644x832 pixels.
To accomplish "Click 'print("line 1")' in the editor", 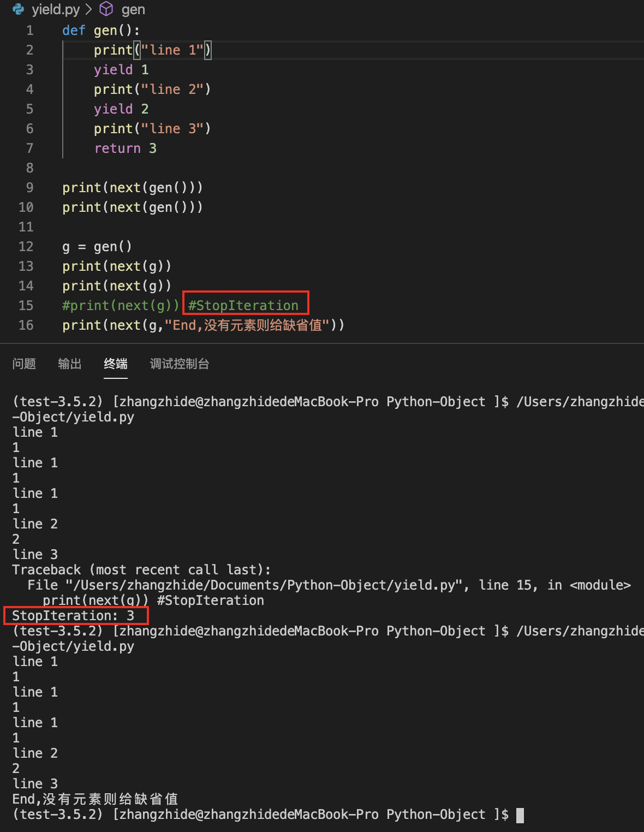I will tap(153, 50).
